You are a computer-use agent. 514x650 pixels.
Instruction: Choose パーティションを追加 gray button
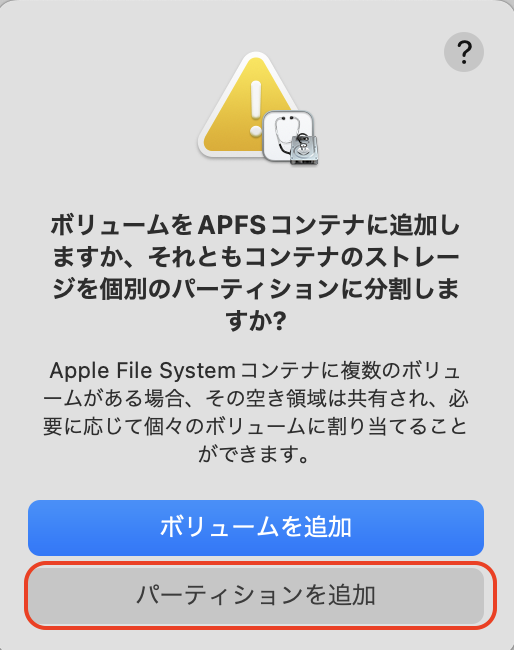pyautogui.click(x=256, y=595)
